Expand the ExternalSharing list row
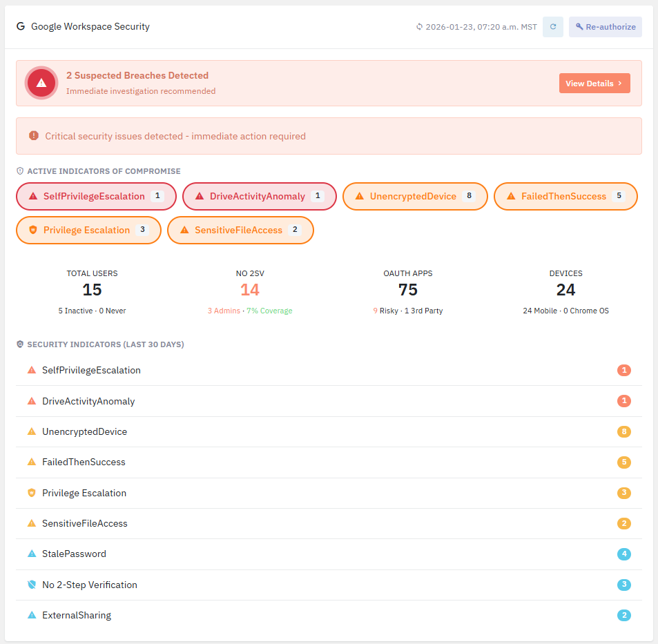 coord(329,615)
